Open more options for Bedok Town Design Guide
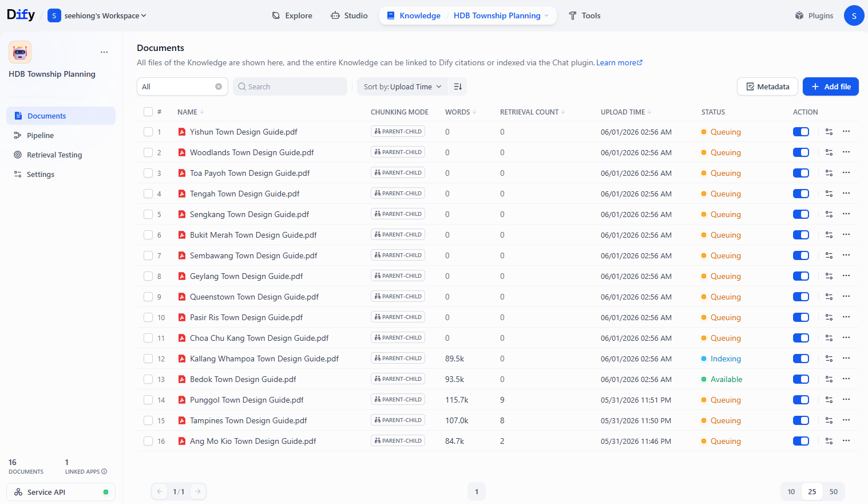 tap(846, 379)
